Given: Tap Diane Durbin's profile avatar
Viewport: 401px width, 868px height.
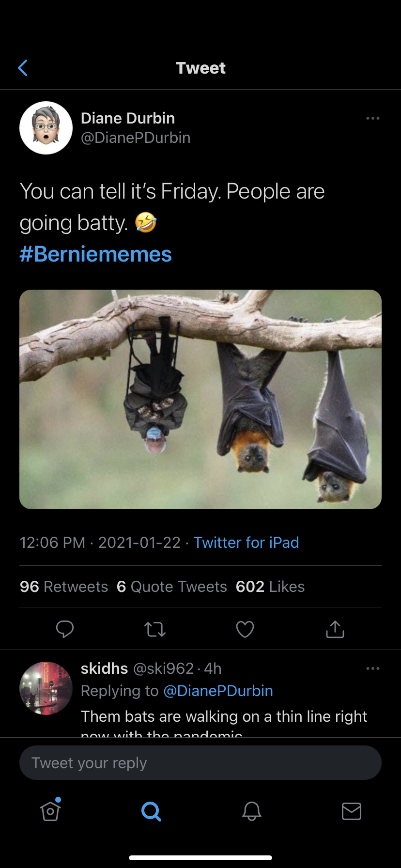Looking at the screenshot, I should point(46,128).
